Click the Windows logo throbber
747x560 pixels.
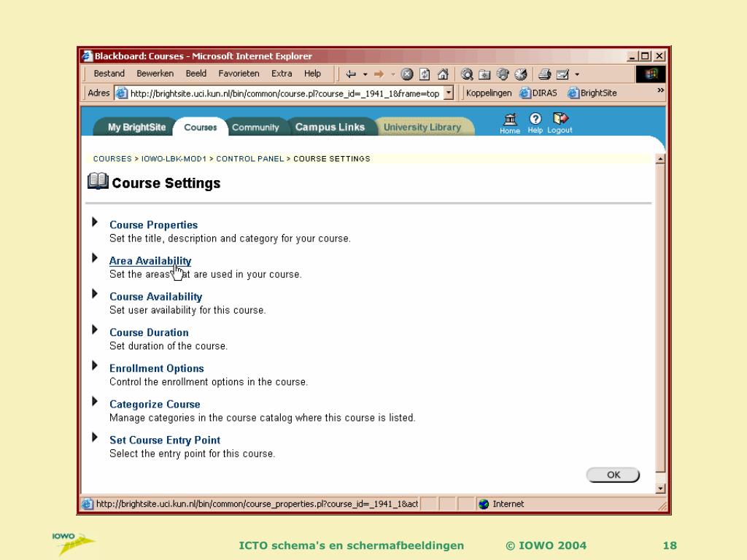coord(650,74)
